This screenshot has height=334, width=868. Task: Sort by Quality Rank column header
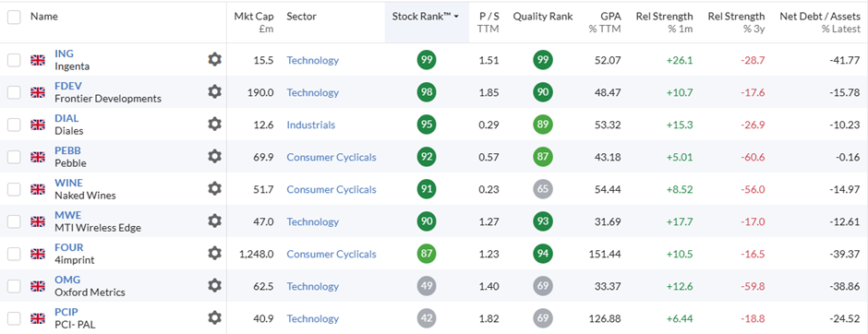pos(543,17)
